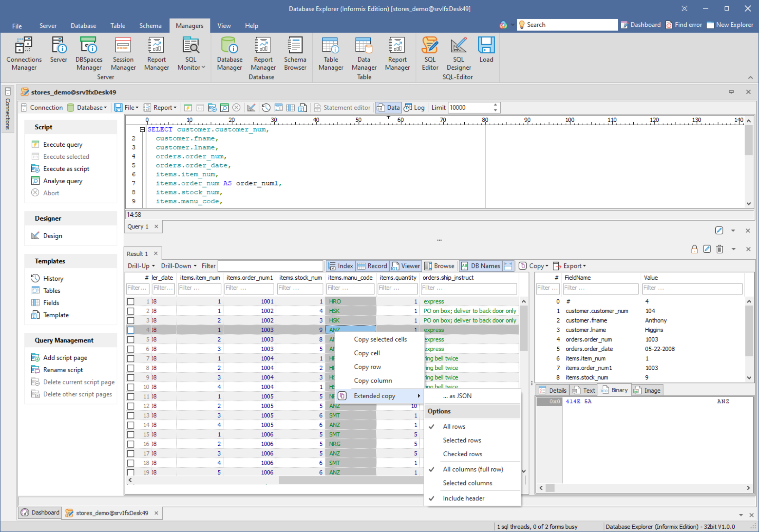Check the checkbox for row 2
759x532 pixels.
click(x=131, y=311)
